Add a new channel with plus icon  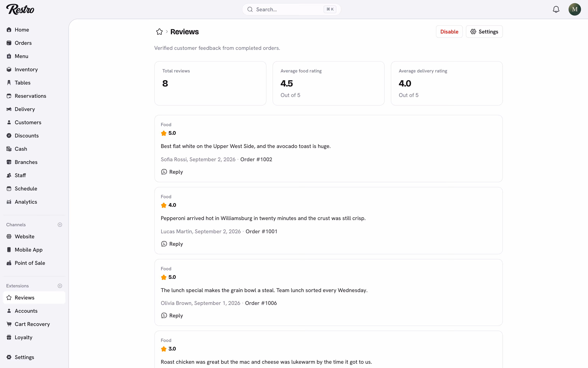60,225
